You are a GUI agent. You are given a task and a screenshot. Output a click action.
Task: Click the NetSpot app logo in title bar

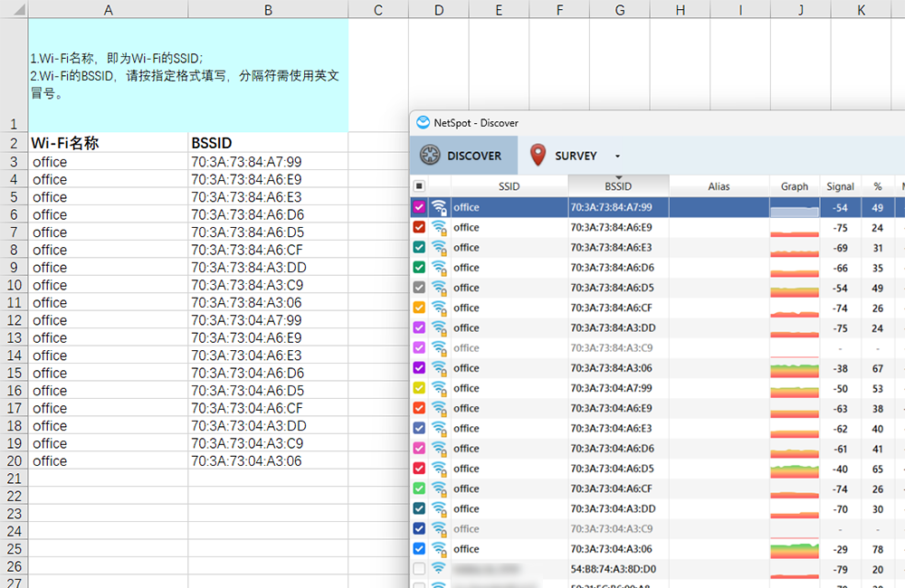[423, 123]
